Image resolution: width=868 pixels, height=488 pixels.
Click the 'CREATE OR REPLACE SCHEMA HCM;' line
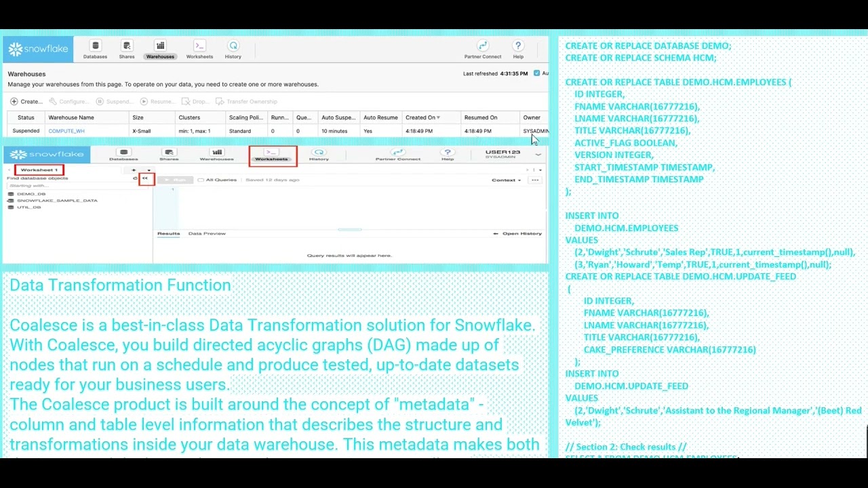pyautogui.click(x=641, y=58)
